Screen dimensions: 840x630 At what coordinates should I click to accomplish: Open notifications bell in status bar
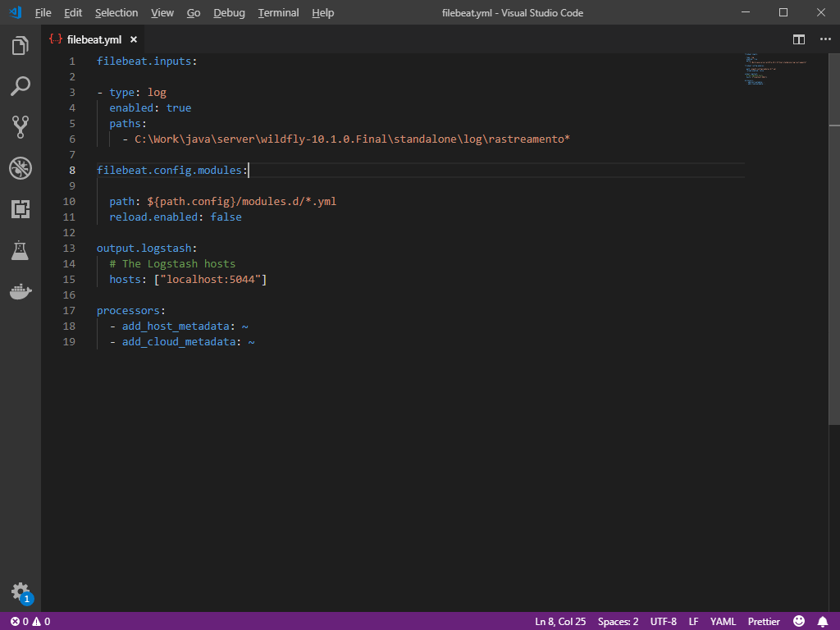click(823, 622)
